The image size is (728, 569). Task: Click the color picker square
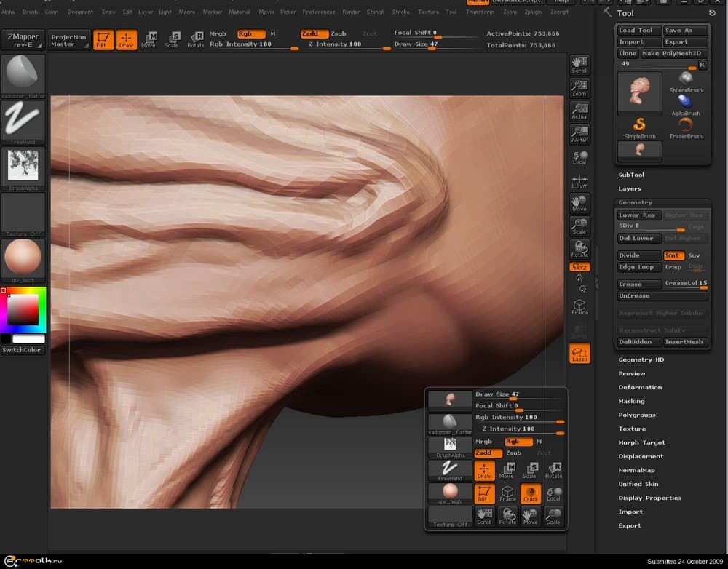coord(23,311)
